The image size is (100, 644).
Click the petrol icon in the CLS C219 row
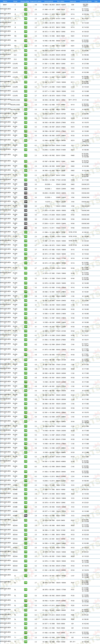[x=25, y=59]
